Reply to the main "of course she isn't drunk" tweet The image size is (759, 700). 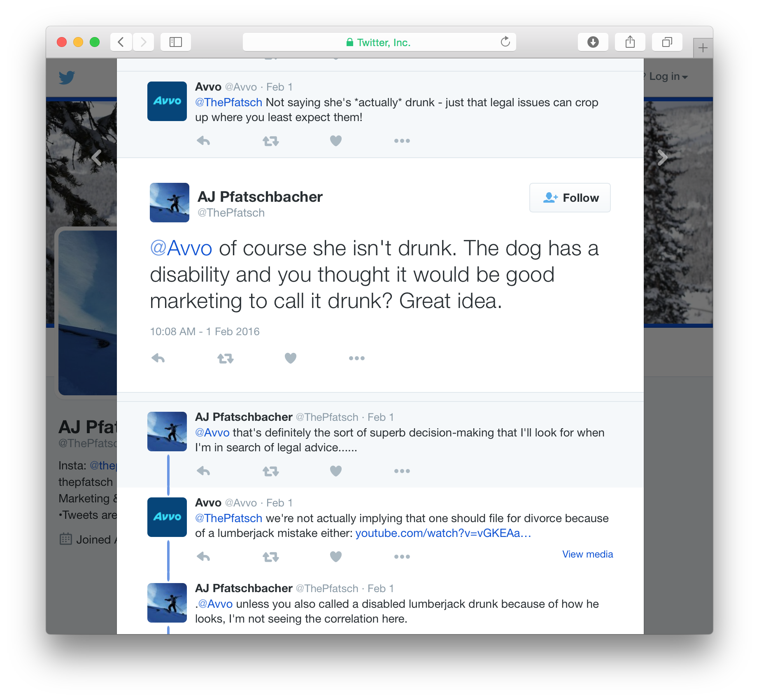158,358
